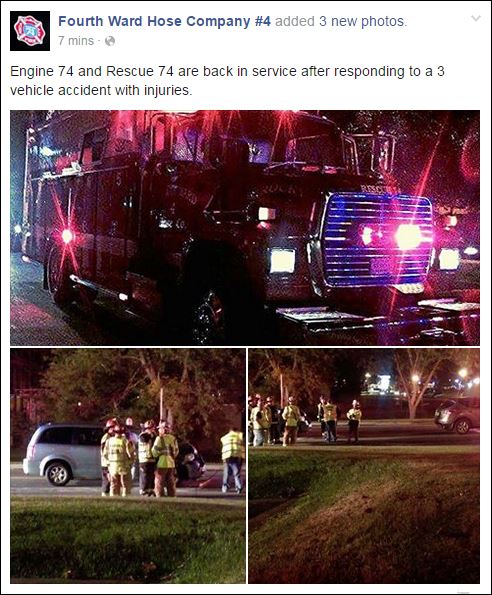Click the "3 new photos" text
Screen dimensions: 492x595
[x=363, y=21]
